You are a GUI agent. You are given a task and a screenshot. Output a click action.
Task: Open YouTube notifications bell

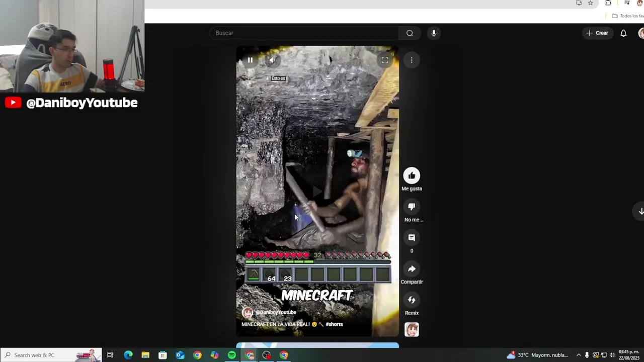coord(623,33)
